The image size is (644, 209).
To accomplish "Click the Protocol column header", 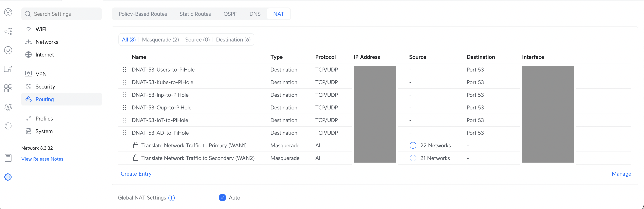I will click(x=325, y=57).
